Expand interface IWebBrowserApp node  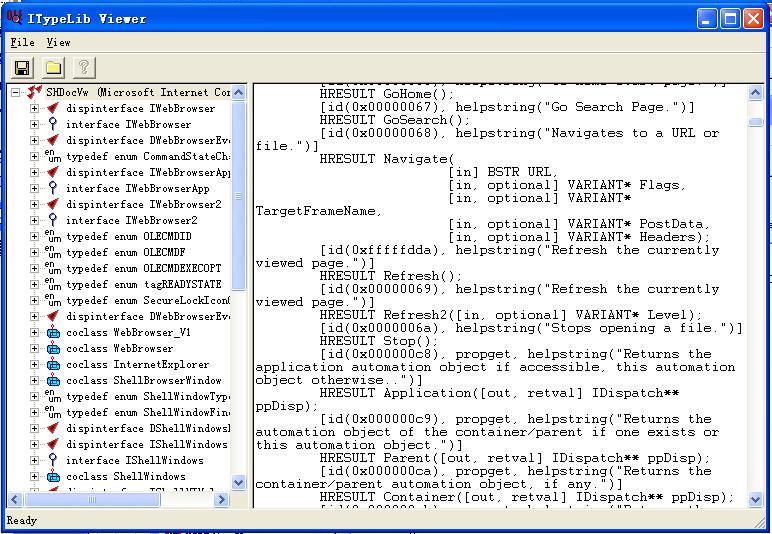(34, 188)
